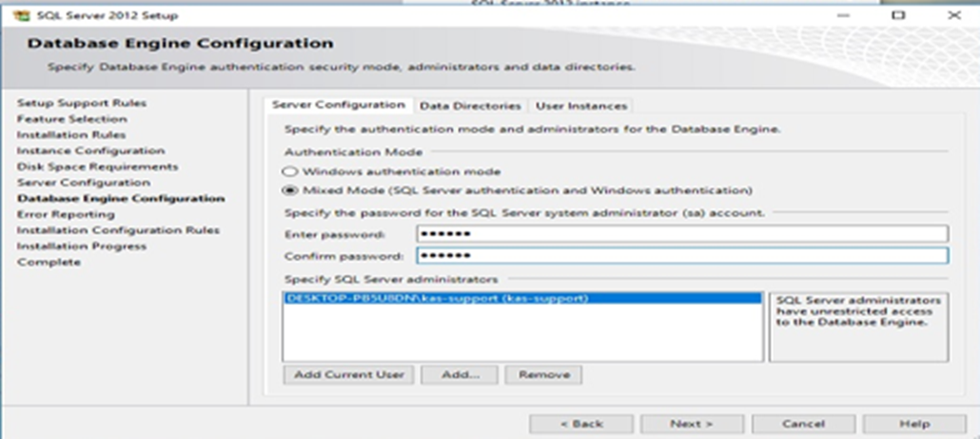The image size is (980, 439).
Task: Click Installation Configuration Rules step in sidebar
Action: click(x=118, y=230)
